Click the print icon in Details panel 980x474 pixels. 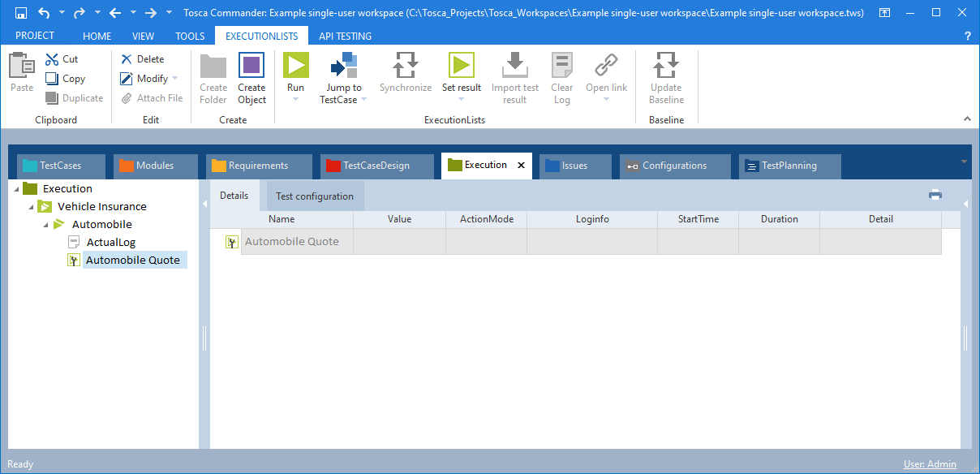pos(935,195)
